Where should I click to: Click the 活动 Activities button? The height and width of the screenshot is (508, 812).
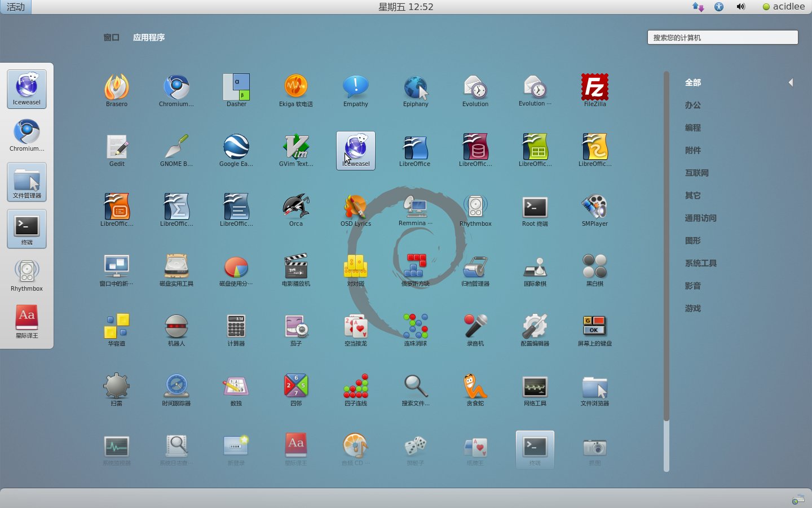(x=16, y=7)
